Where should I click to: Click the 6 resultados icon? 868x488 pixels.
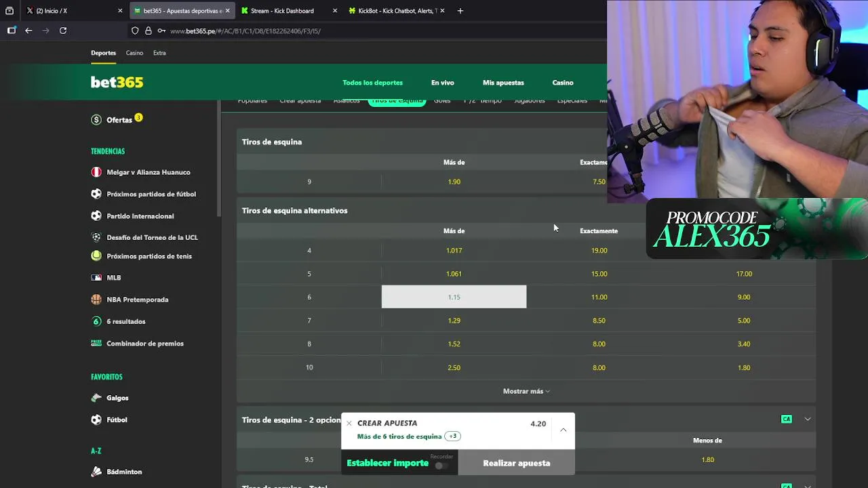(x=96, y=321)
